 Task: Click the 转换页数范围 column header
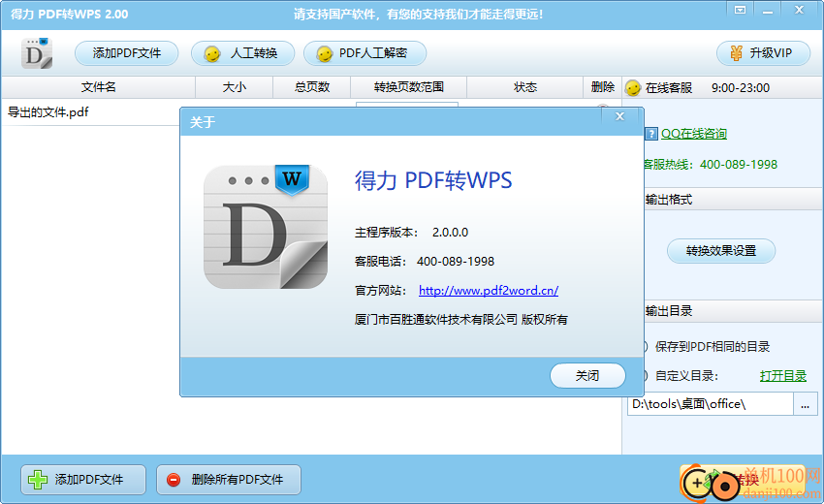point(408,87)
